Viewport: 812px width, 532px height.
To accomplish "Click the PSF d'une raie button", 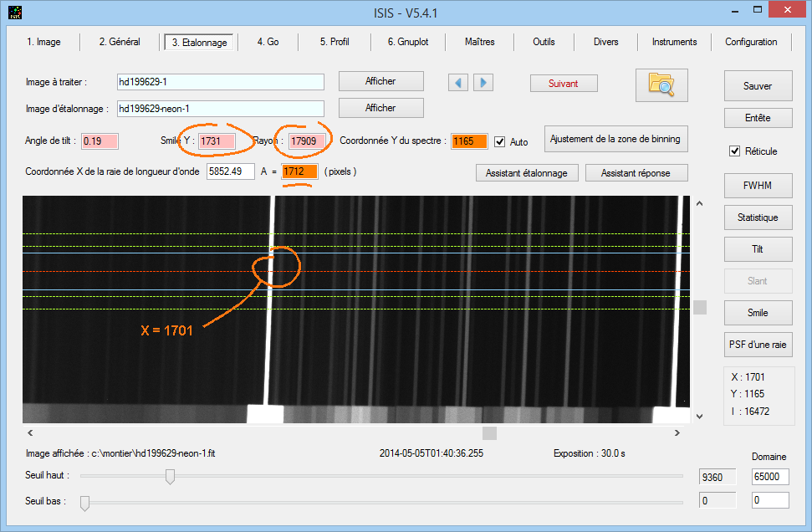I will pos(758,345).
